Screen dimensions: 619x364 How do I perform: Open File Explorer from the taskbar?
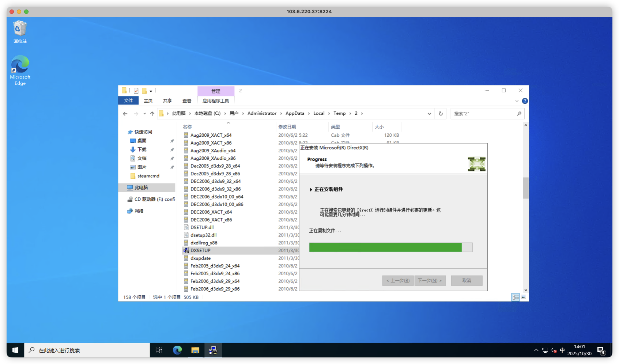pyautogui.click(x=195, y=350)
